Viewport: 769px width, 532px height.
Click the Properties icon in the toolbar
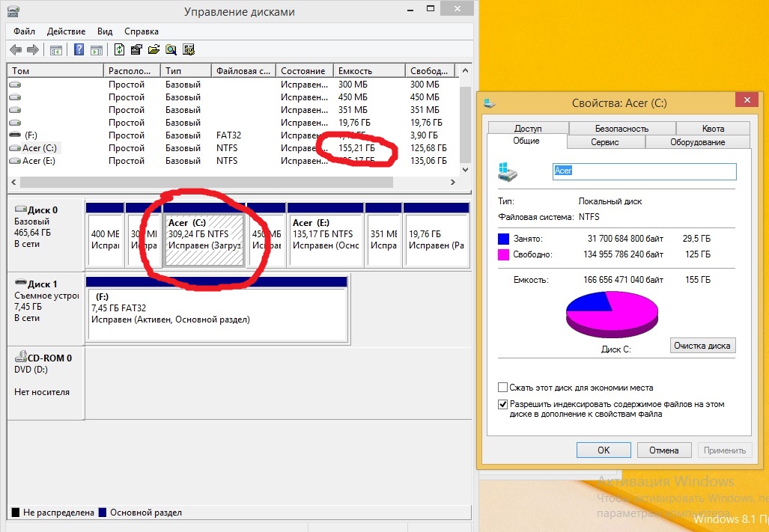(x=136, y=50)
